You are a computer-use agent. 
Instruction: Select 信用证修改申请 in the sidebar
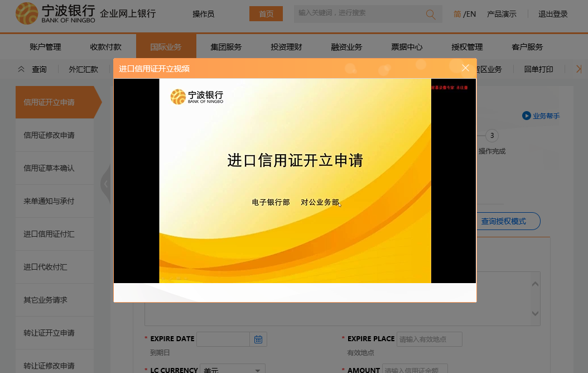pos(49,135)
